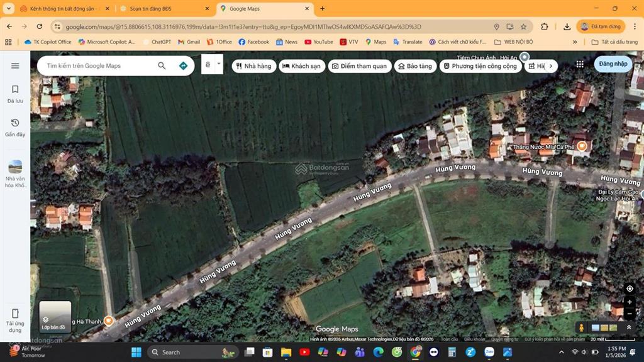The height and width of the screenshot is (362, 644).
Task: Open the Google apps grid
Action: tap(579, 63)
